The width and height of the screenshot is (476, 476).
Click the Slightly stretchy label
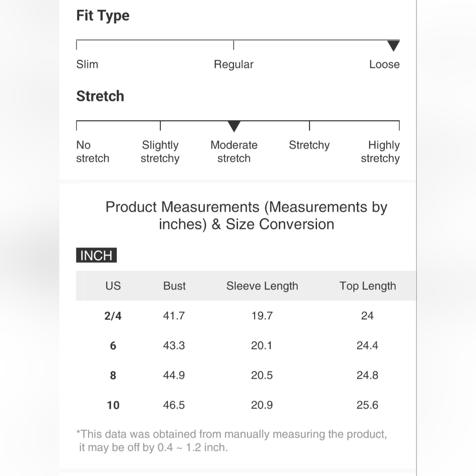tap(160, 152)
